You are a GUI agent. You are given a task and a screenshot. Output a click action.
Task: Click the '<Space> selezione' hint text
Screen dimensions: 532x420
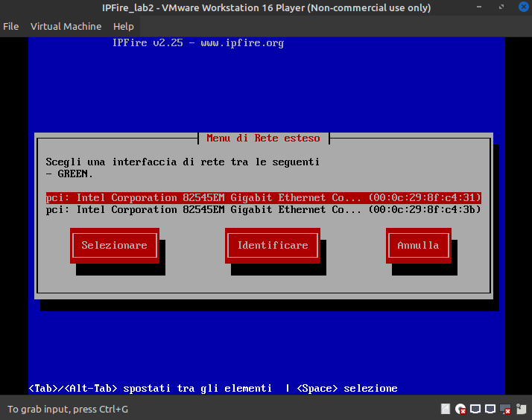point(347,388)
